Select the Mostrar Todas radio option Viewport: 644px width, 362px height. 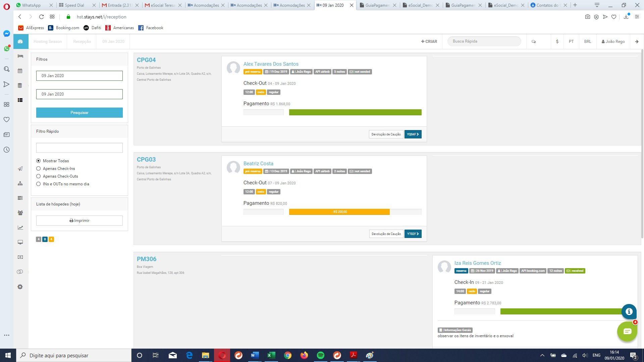(x=38, y=161)
